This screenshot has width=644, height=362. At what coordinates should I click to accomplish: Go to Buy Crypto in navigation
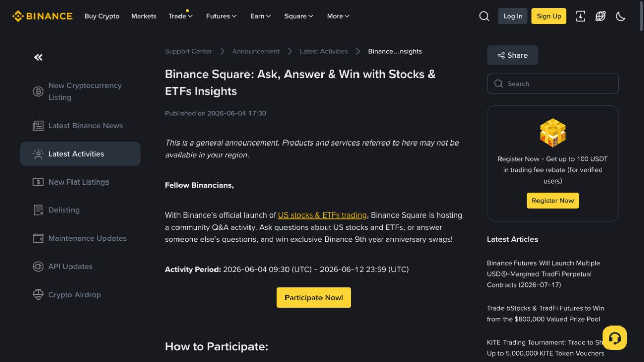[102, 16]
